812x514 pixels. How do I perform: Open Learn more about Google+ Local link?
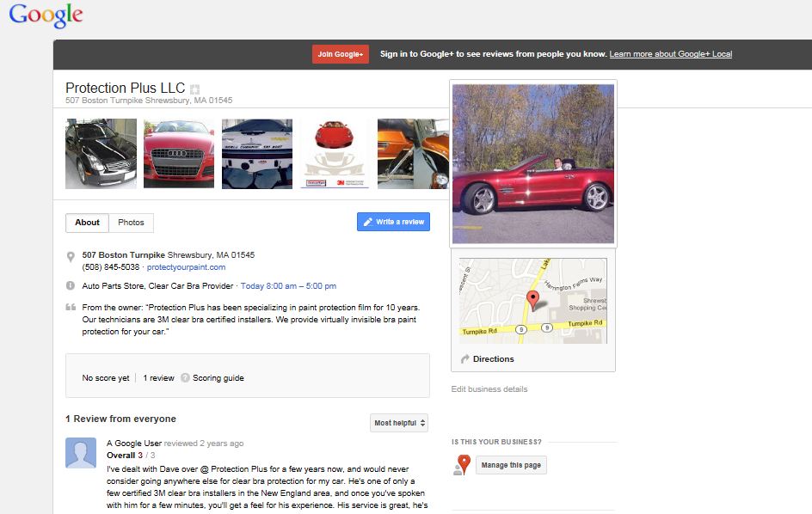point(671,54)
